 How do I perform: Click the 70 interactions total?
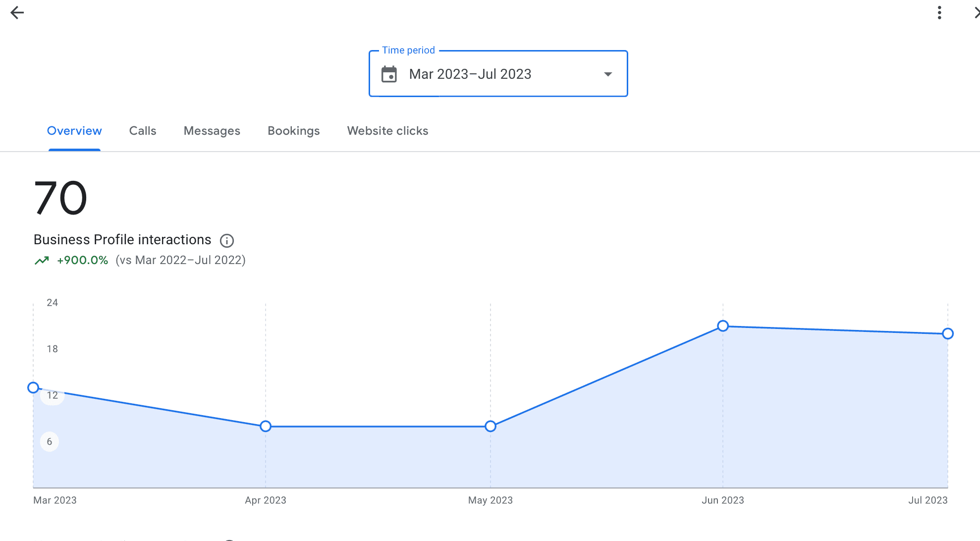pyautogui.click(x=60, y=198)
